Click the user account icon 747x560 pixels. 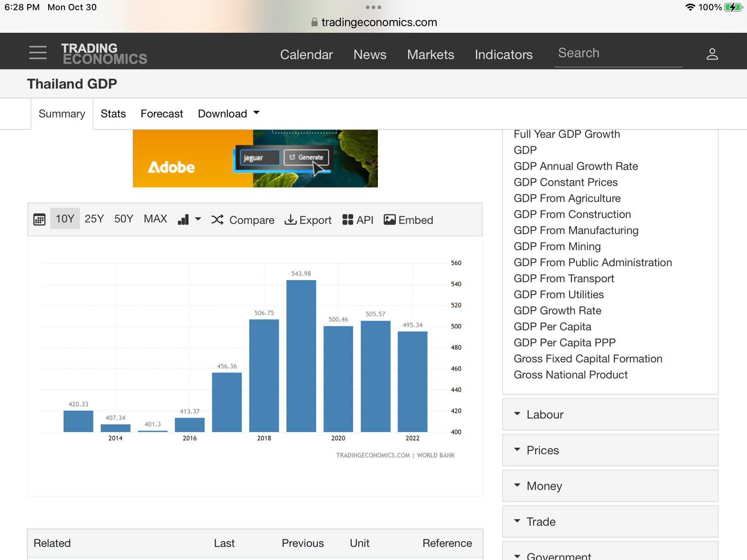tap(712, 54)
